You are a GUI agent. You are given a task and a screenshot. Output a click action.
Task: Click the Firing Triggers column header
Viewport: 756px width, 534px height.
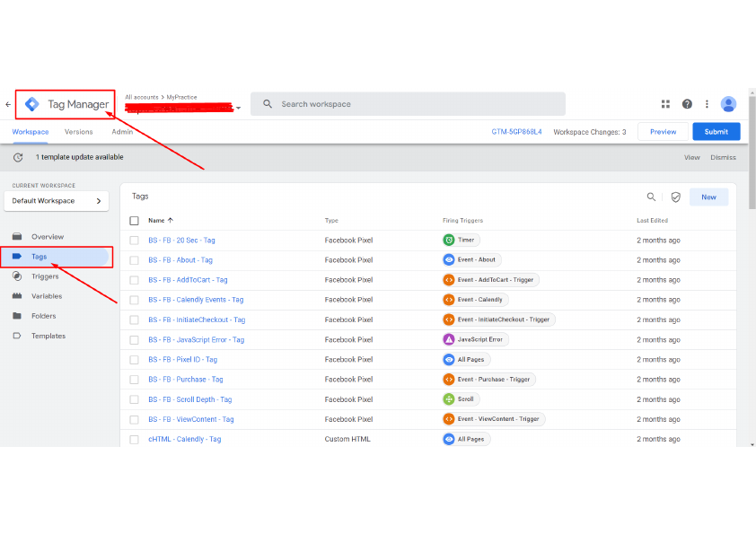[462, 220]
